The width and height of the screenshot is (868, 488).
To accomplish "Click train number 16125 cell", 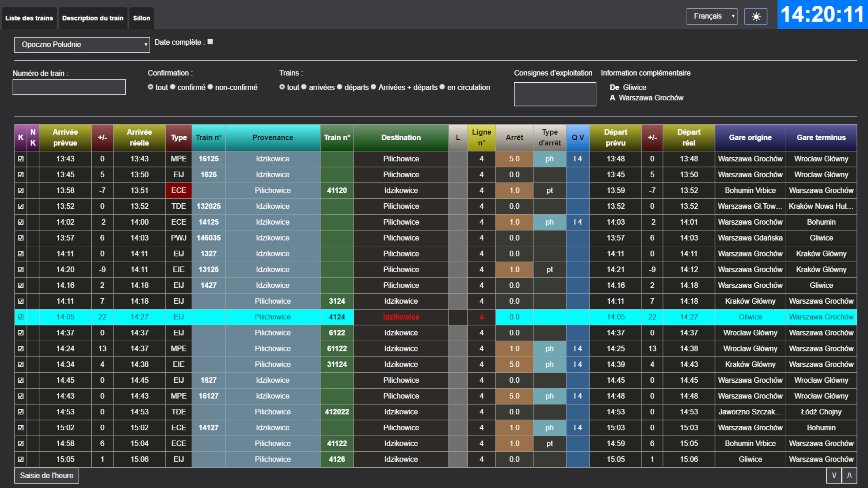I will pyautogui.click(x=209, y=159).
